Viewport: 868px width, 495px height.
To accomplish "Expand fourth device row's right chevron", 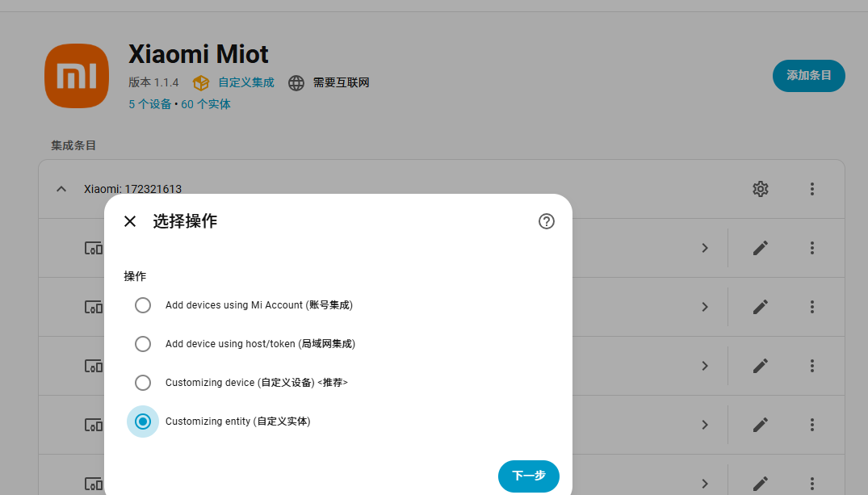I will click(x=705, y=425).
